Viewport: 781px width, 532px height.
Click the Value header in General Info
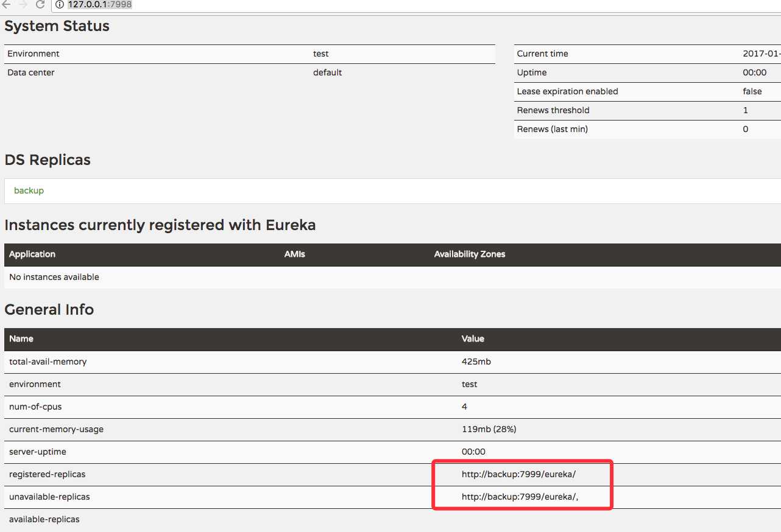[473, 338]
